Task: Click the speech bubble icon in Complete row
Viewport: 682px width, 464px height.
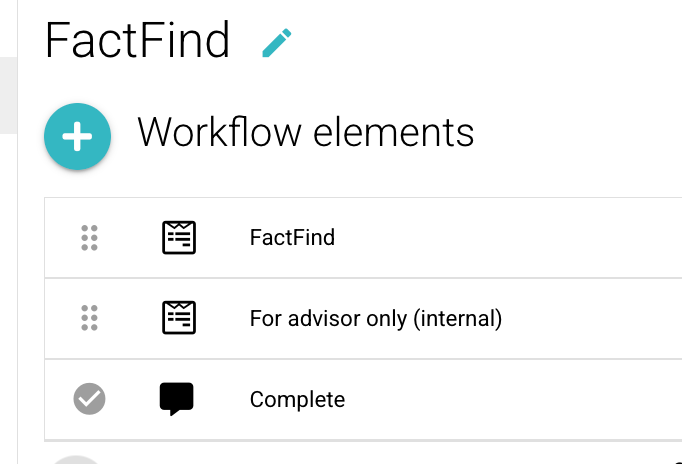Action: [x=177, y=400]
